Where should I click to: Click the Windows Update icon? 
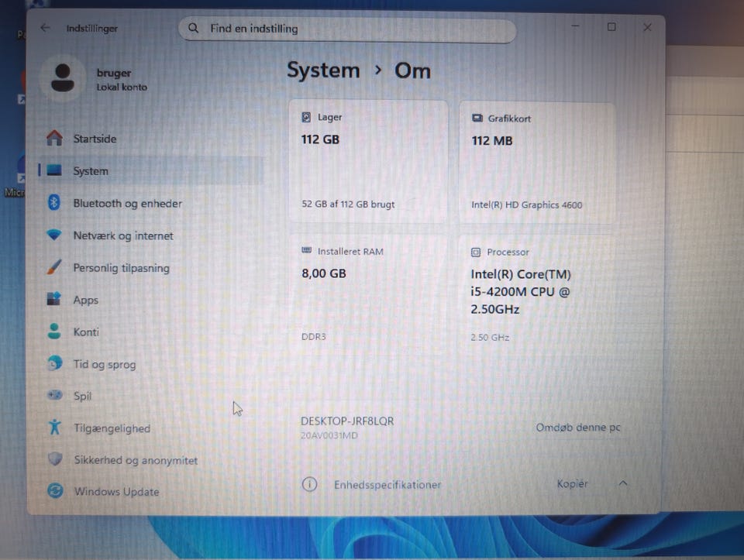coord(56,490)
